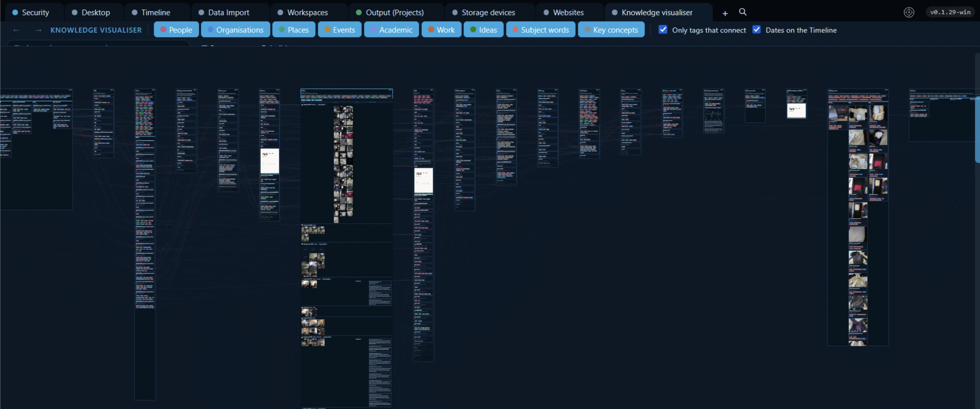Screen dimensions: 980x409
Task: Toggle the Ideas tag filter
Action: tap(484, 30)
